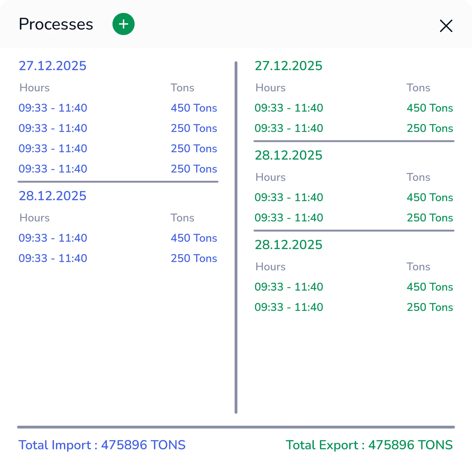472x476 pixels.
Task: Click Total Export 475896 TONS text
Action: click(369, 445)
